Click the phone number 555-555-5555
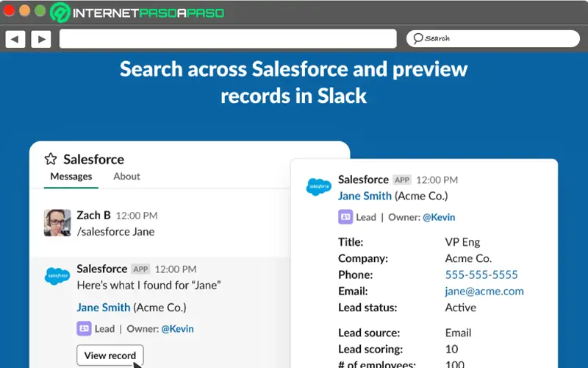 (x=481, y=275)
